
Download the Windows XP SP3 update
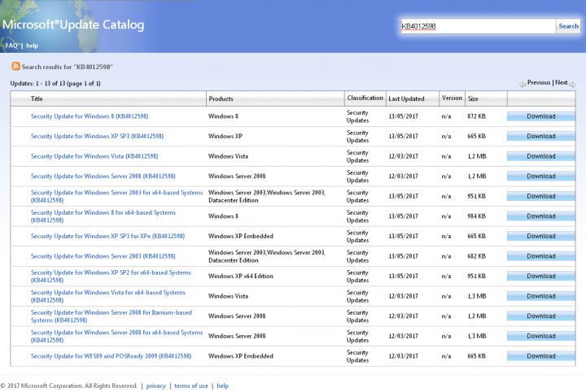(x=540, y=137)
